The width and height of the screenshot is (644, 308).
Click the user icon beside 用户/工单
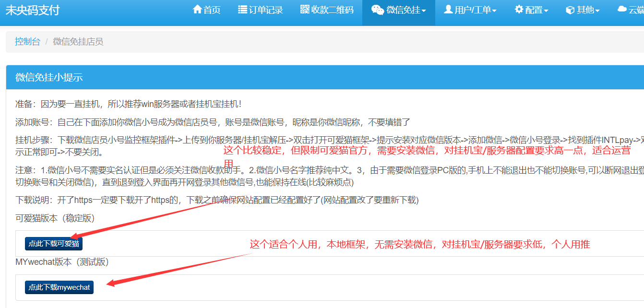448,10
